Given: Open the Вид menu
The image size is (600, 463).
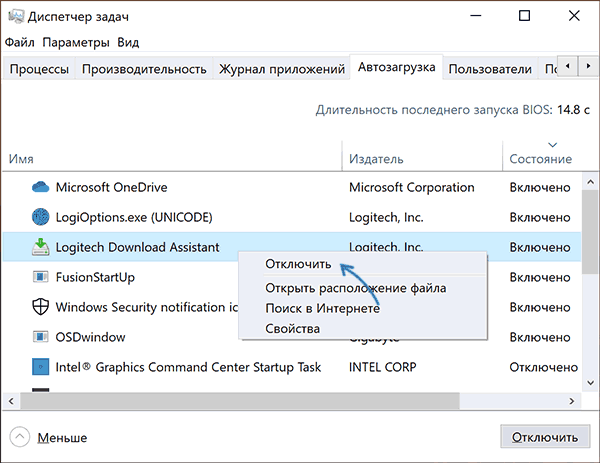Looking at the screenshot, I should (x=128, y=42).
